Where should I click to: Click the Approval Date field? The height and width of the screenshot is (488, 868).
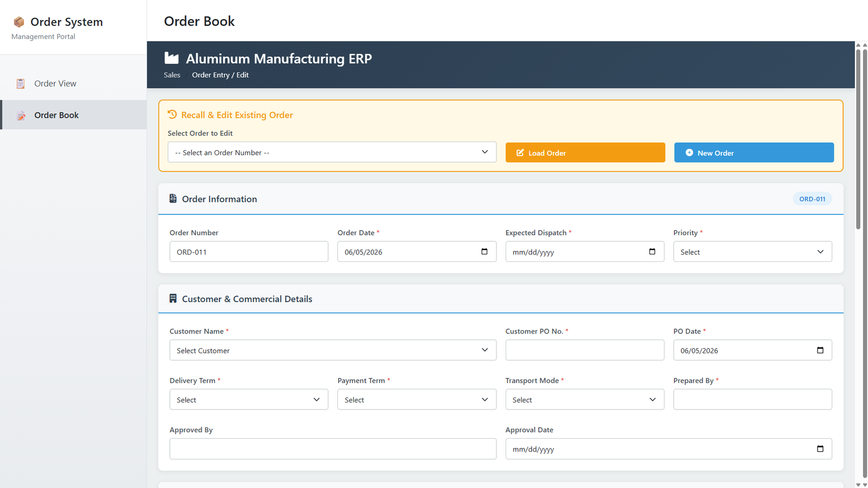pyautogui.click(x=669, y=449)
